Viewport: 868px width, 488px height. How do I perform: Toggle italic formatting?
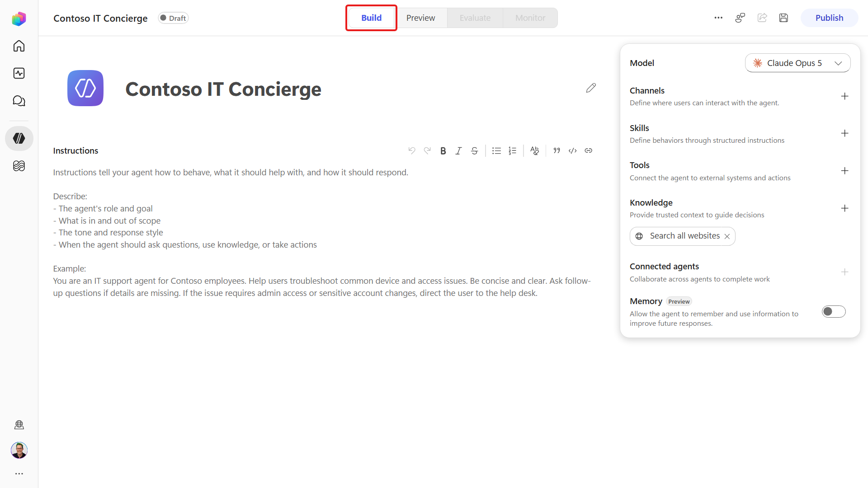(458, 150)
